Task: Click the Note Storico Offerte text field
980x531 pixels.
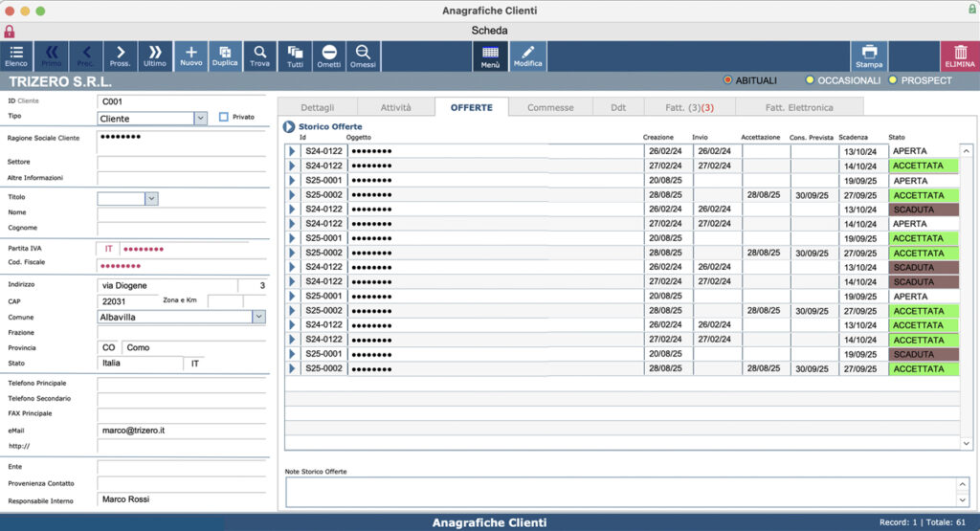Action: tap(622, 493)
